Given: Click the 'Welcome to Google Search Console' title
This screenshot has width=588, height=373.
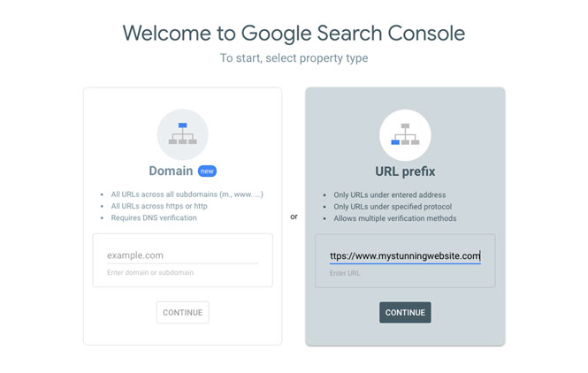Looking at the screenshot, I should [294, 33].
